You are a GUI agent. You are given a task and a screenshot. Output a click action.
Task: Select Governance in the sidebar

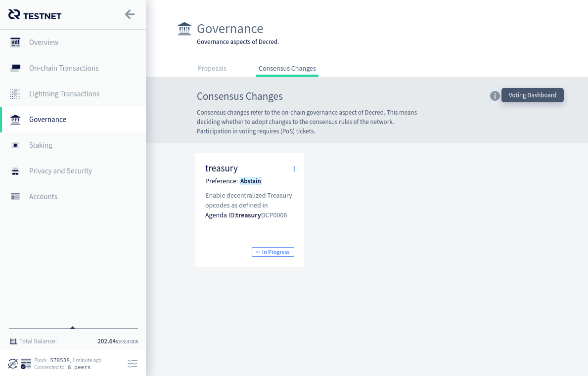(73, 120)
